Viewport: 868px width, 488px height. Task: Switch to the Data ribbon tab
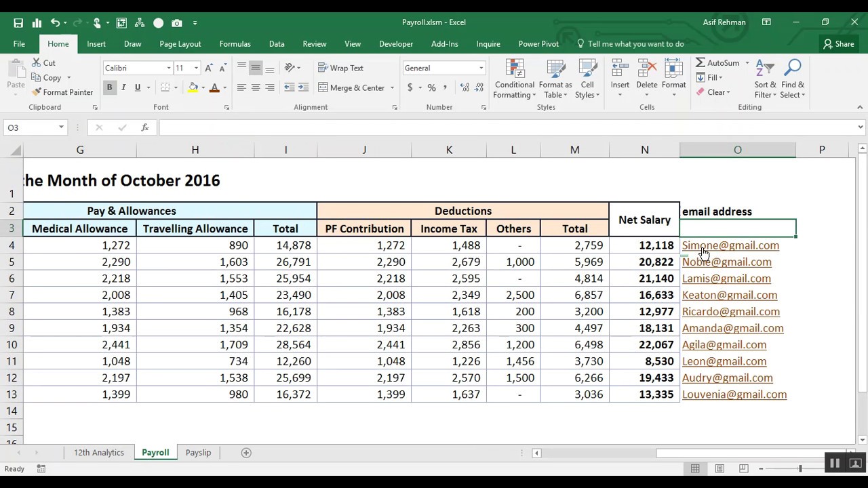coord(277,44)
